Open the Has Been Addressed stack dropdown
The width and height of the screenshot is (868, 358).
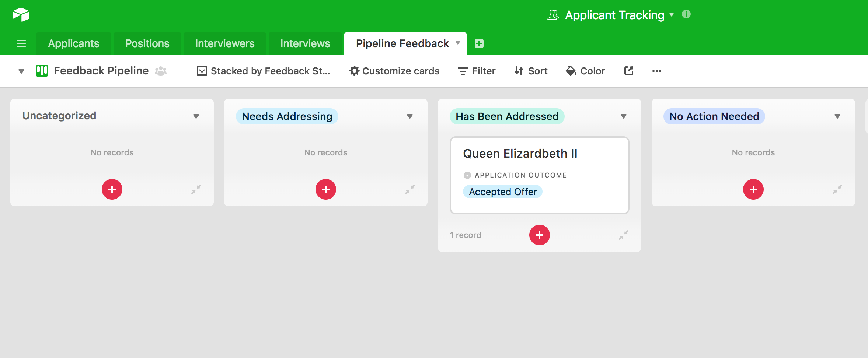624,116
